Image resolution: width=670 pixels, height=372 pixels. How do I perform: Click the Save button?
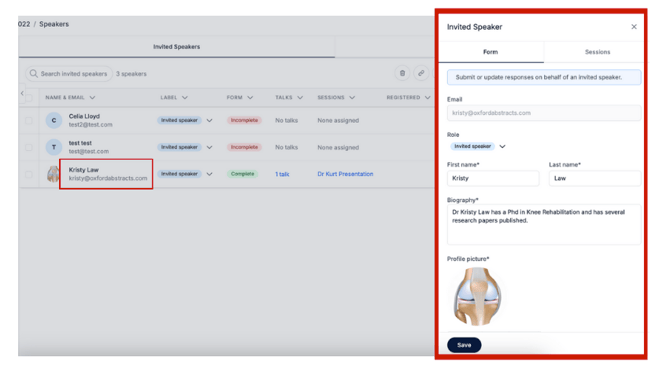[464, 345]
